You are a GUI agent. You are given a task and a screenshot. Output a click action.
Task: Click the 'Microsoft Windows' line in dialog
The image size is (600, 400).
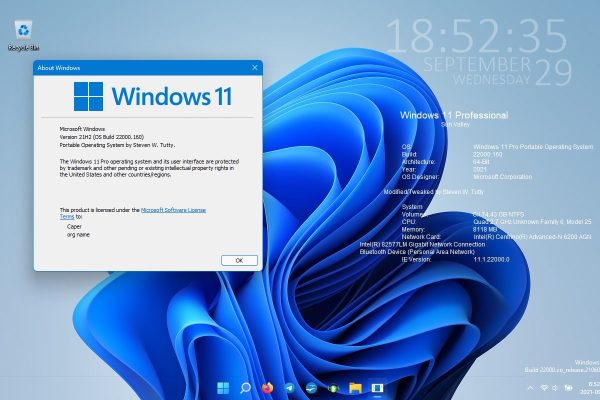click(82, 129)
